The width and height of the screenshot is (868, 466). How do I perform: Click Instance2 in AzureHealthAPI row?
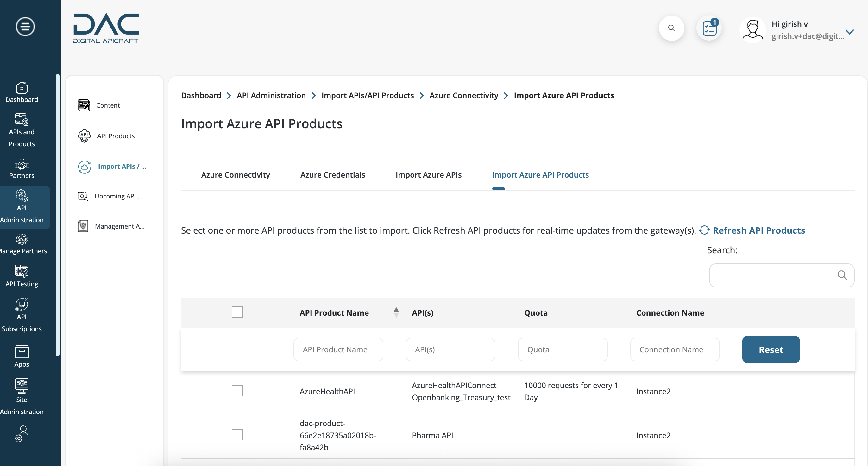(x=653, y=392)
